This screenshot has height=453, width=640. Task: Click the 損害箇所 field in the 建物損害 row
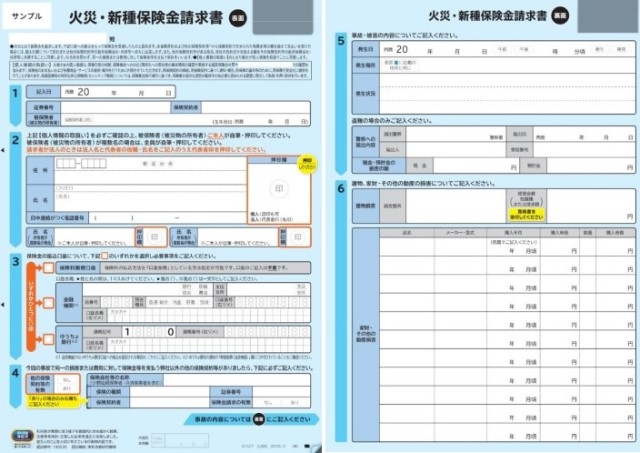[456, 206]
